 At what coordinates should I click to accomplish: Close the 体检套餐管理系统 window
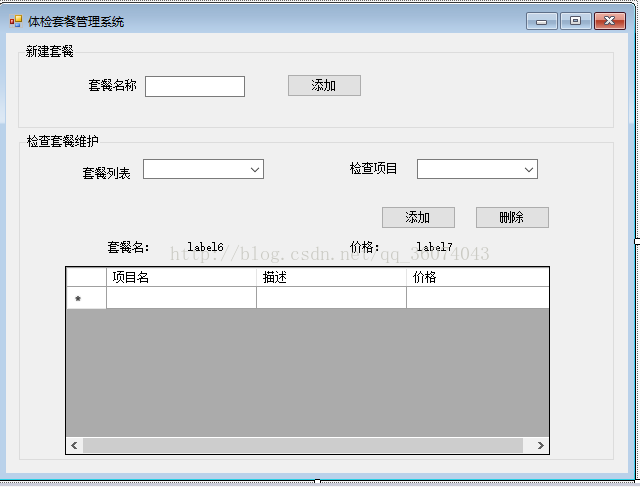pyautogui.click(x=610, y=21)
